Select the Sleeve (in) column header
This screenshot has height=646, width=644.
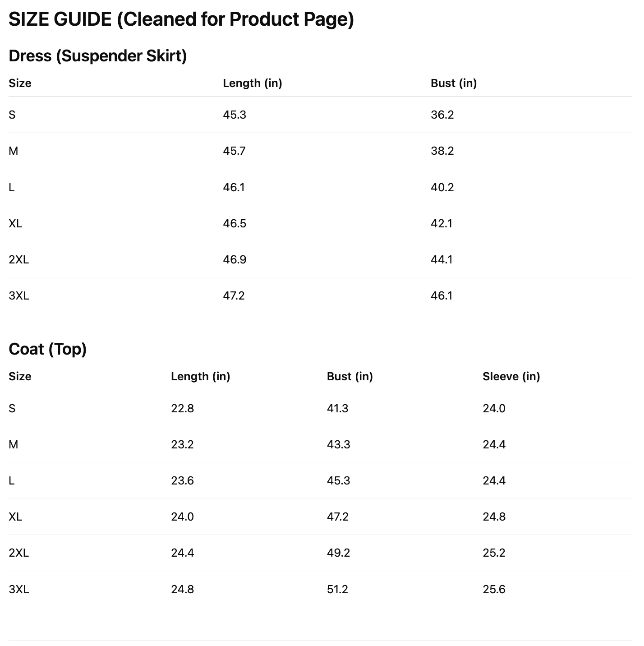coord(511,376)
